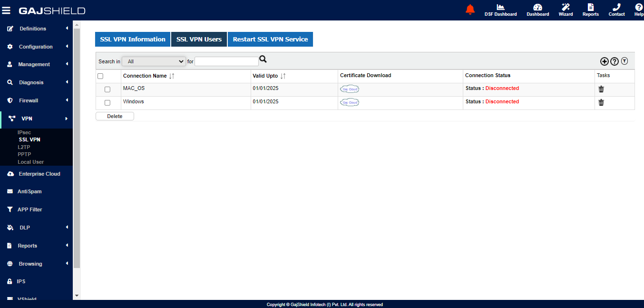644x308 pixels.
Task: Expand the Diagnosis menu
Action: tap(36, 82)
